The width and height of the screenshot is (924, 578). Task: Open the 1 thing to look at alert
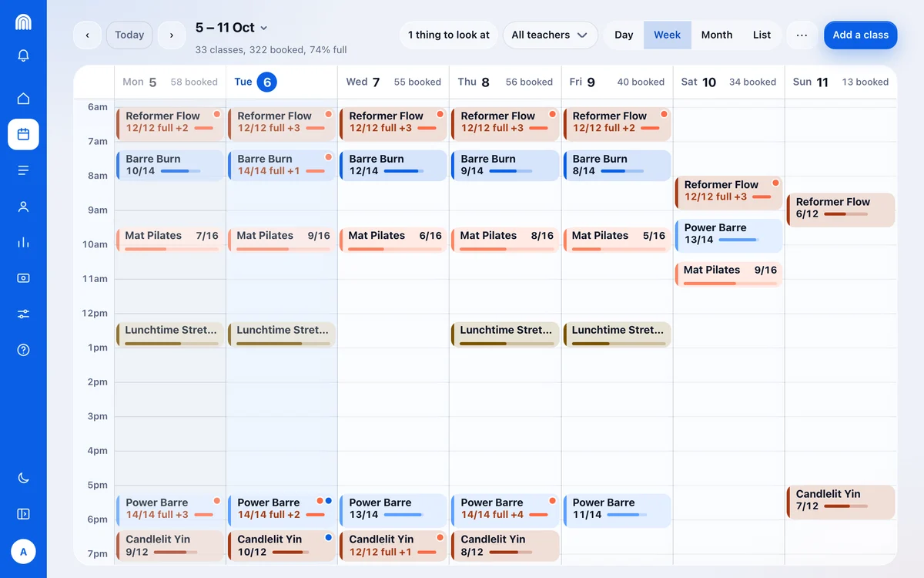[x=448, y=35]
